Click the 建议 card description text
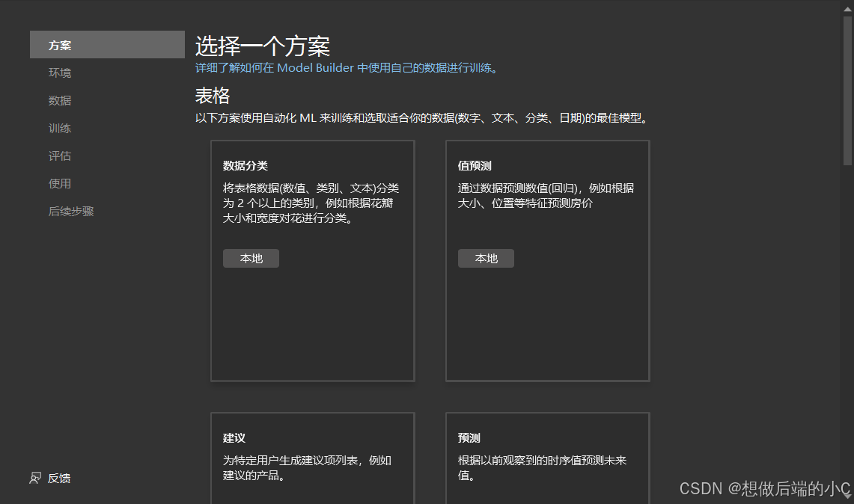The image size is (854, 504). (x=307, y=468)
